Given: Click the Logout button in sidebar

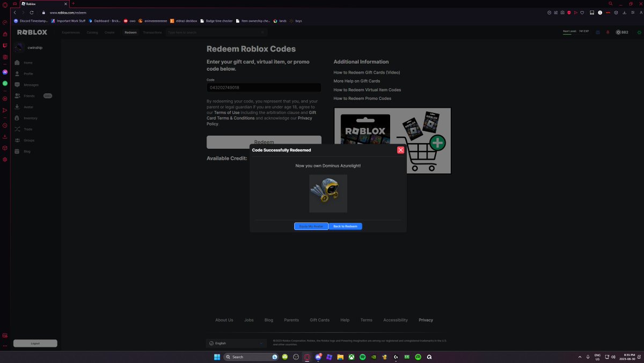Looking at the screenshot, I should [x=35, y=343].
